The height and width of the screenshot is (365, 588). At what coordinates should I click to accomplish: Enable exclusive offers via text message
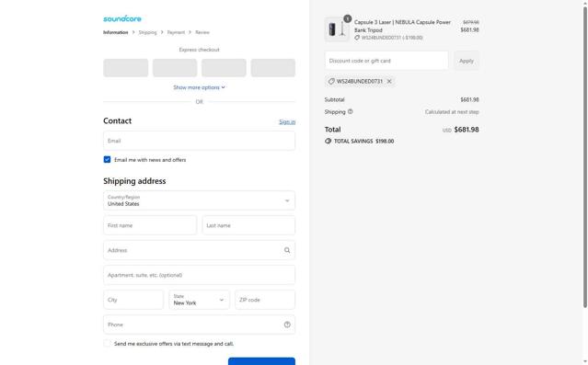(108, 344)
